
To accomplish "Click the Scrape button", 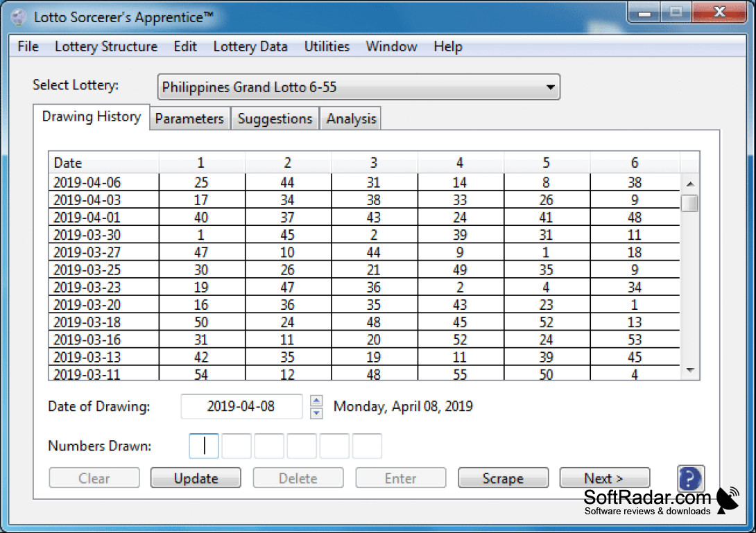I will point(503,478).
